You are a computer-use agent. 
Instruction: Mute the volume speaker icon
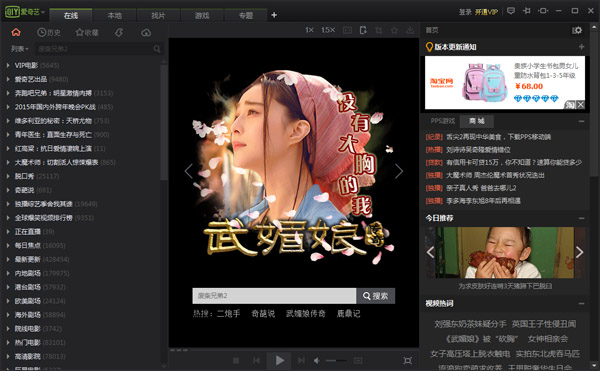[x=317, y=360]
